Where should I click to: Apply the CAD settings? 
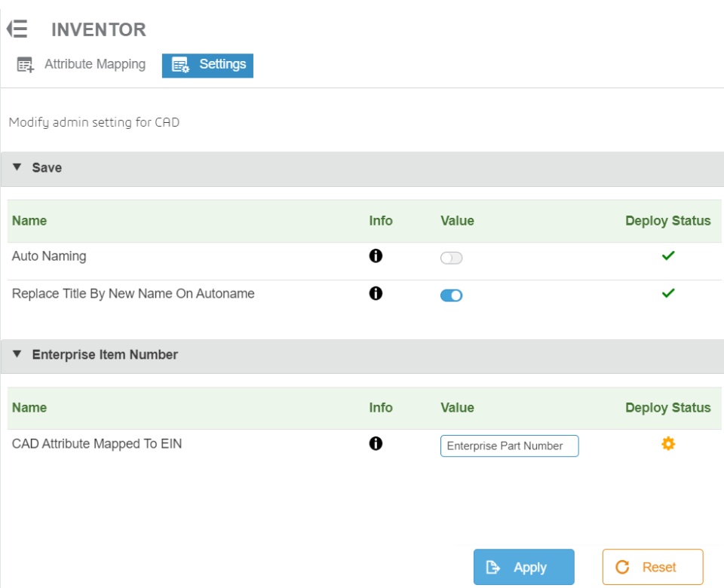[x=523, y=567]
